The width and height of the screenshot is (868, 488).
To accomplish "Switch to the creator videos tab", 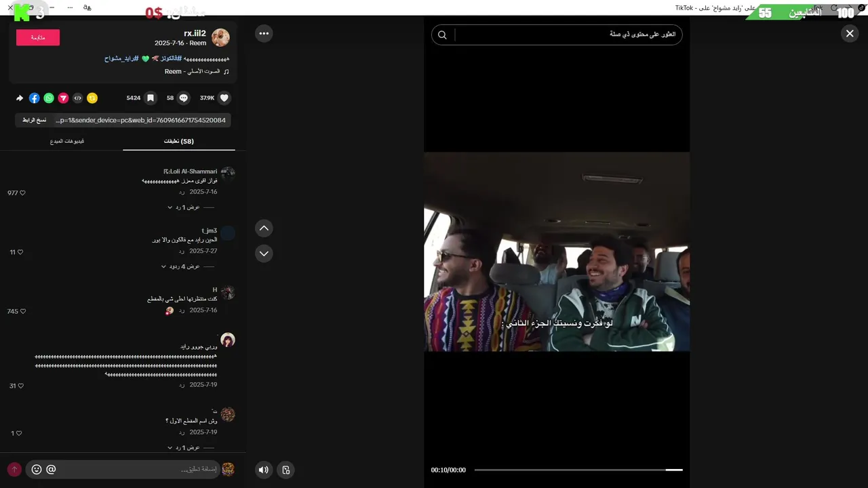I will point(67,141).
